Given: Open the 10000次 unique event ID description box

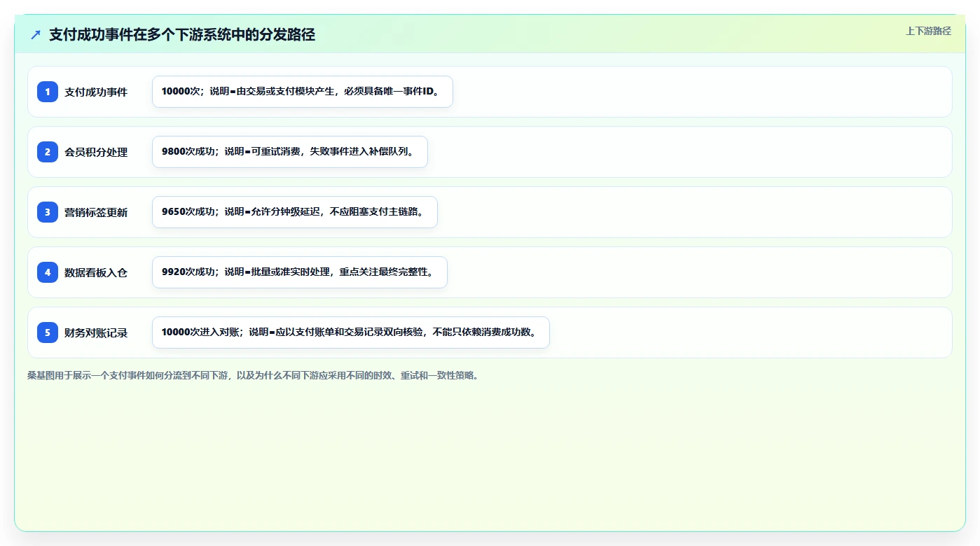Looking at the screenshot, I should coord(303,92).
